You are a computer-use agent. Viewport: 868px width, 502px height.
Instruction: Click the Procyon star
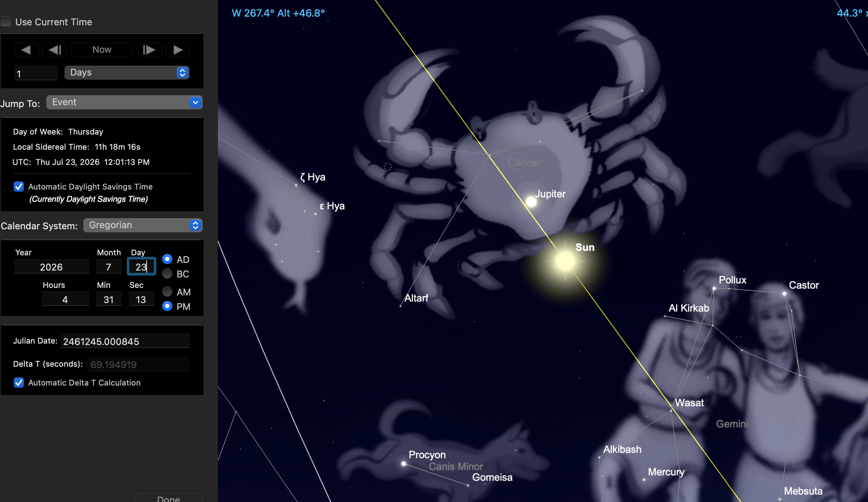click(x=404, y=463)
